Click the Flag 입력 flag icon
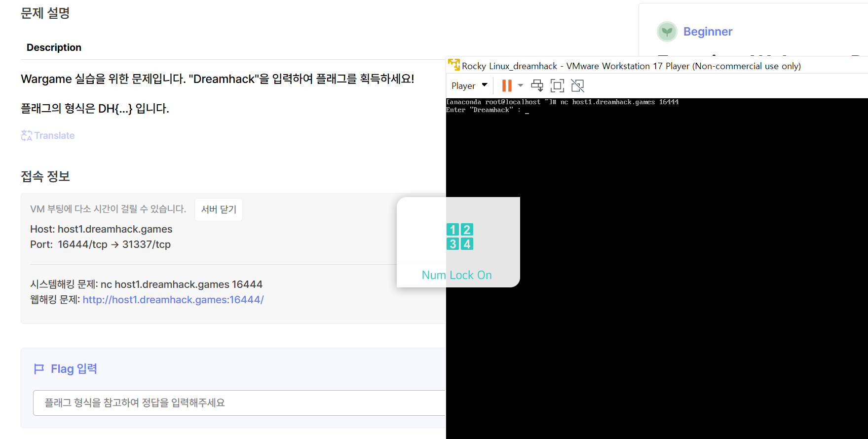 (x=39, y=369)
